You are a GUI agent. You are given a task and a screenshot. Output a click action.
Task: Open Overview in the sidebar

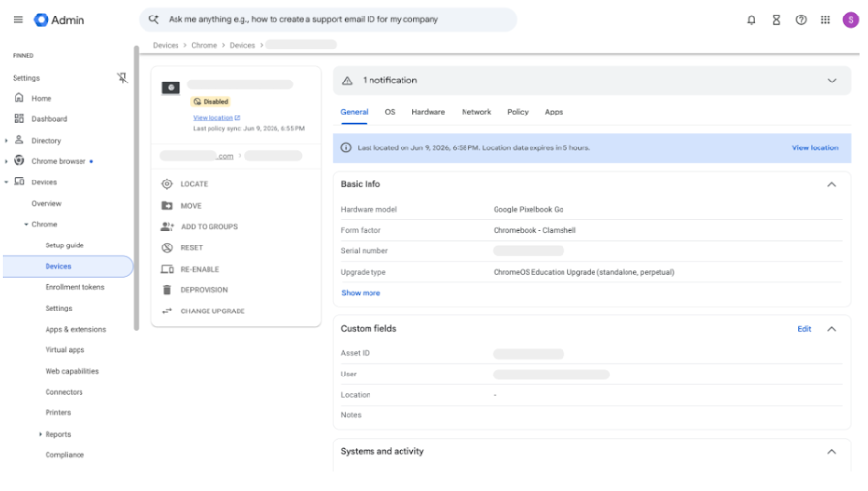pyautogui.click(x=47, y=204)
